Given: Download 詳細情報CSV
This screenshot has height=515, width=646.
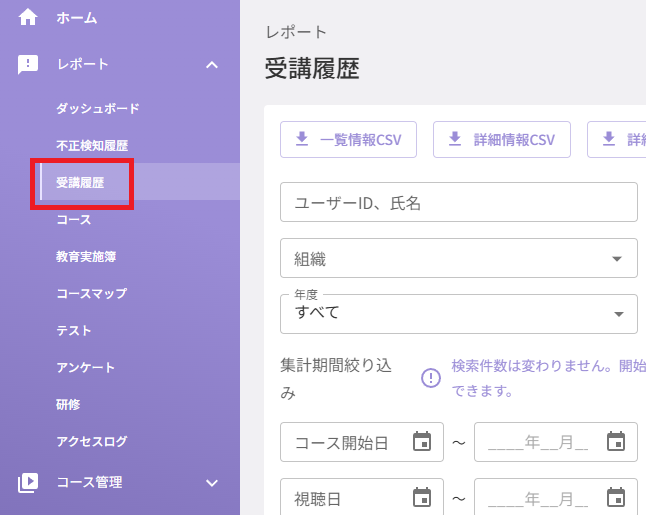Looking at the screenshot, I should pos(502,140).
